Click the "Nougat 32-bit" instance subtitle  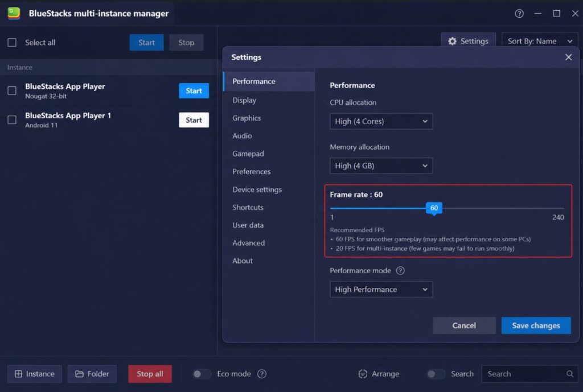point(46,96)
